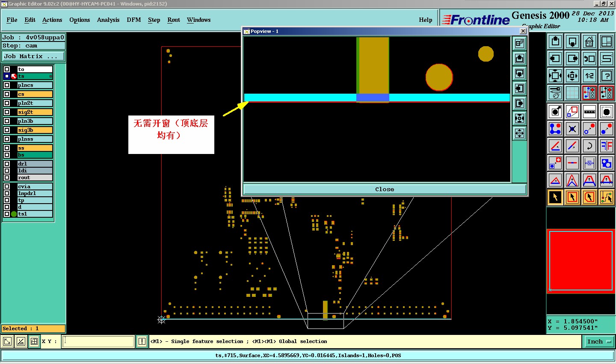Select the ss layer name
616x364 pixels.
coord(35,148)
